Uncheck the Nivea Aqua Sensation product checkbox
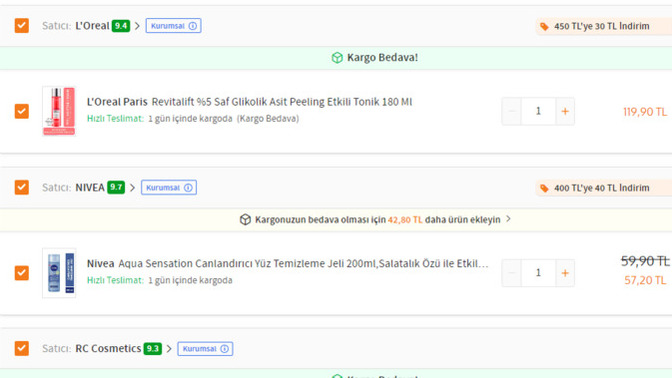Image resolution: width=672 pixels, height=378 pixels. click(x=21, y=273)
